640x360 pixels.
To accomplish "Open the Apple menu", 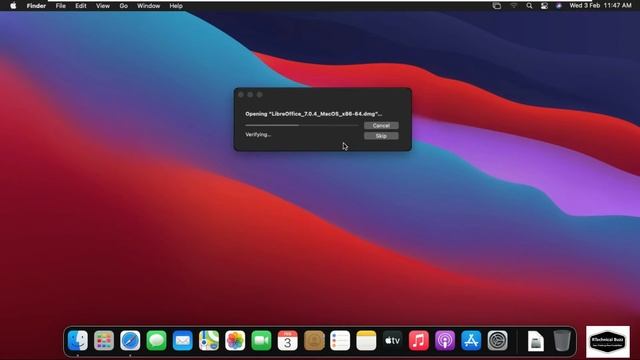I will tap(13, 6).
